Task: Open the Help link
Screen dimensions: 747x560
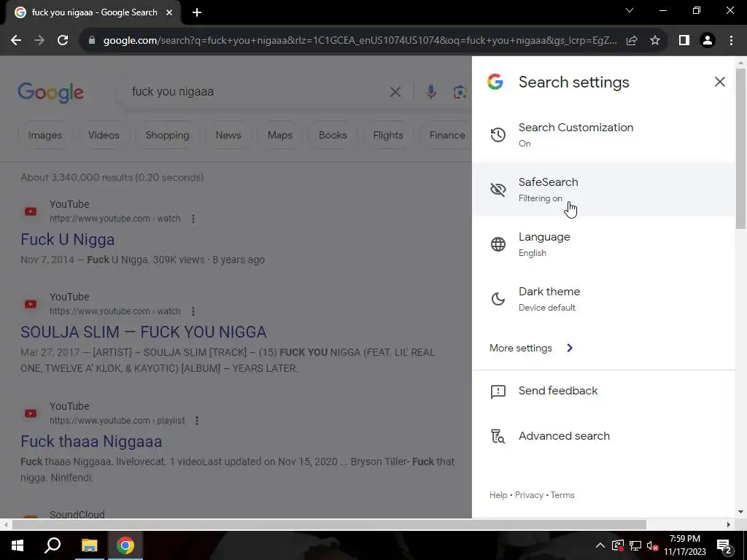Action: coord(498,495)
